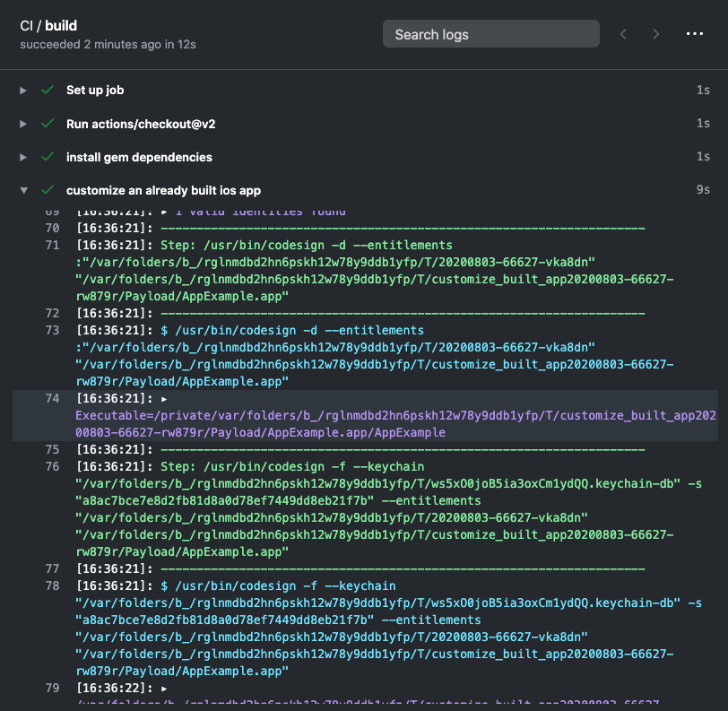728x711 pixels.
Task: Go to next search result arrow
Action: [656, 34]
